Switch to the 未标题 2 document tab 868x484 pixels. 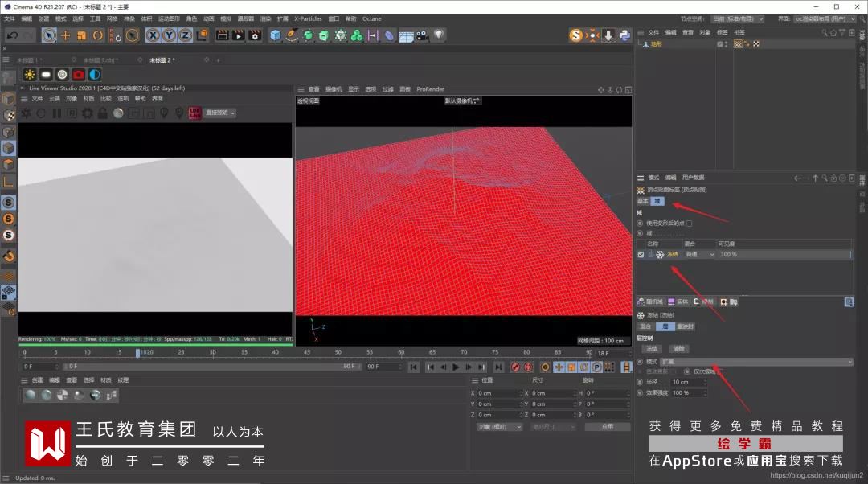point(162,59)
